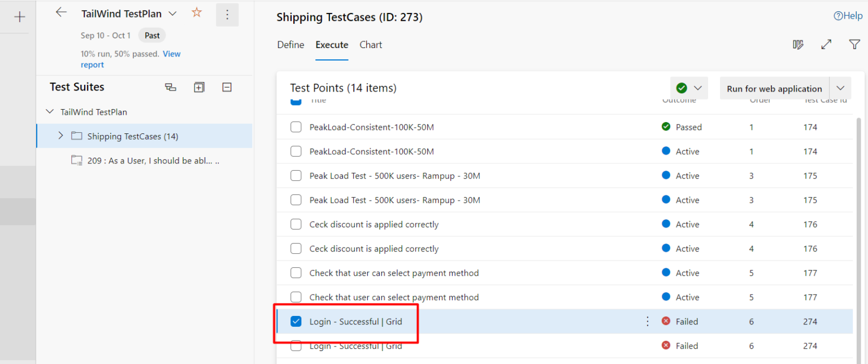The image size is (868, 364).
Task: Check the PeakLoad-Consistent-100K-50M Passed row checkbox
Action: click(296, 127)
